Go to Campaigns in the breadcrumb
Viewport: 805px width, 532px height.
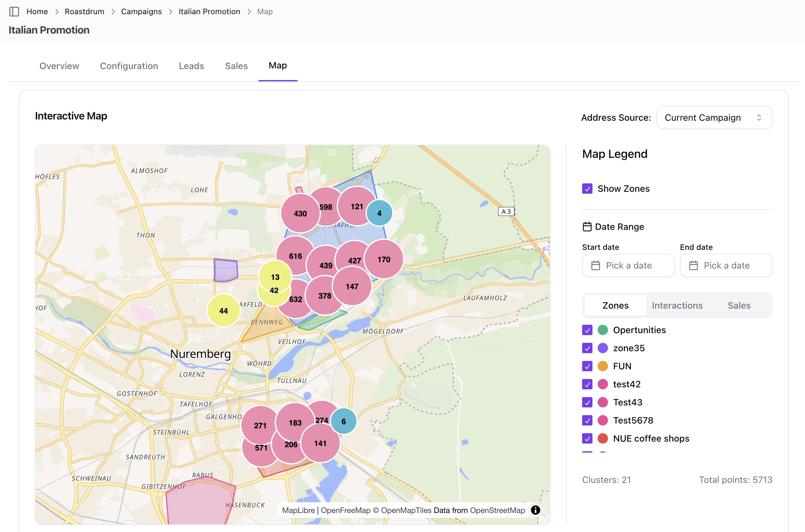click(x=141, y=12)
